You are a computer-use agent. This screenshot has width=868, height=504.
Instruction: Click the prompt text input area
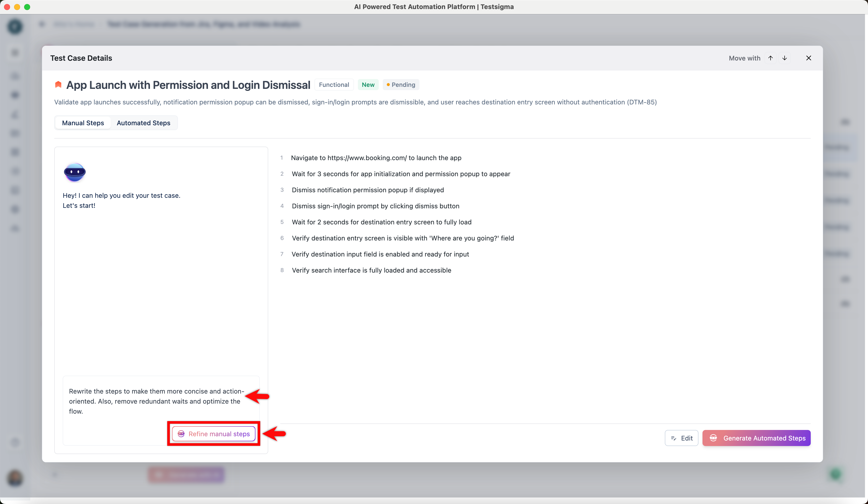pos(157,401)
